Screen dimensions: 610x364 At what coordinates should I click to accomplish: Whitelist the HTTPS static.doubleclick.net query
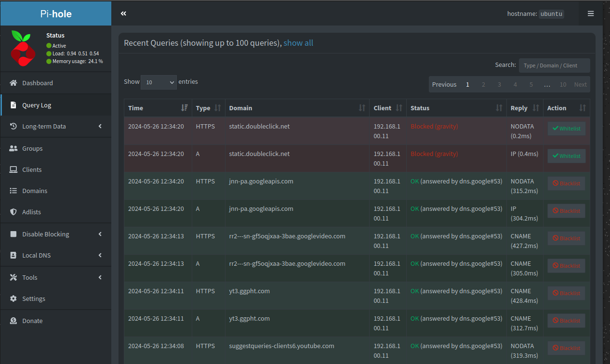566,129
